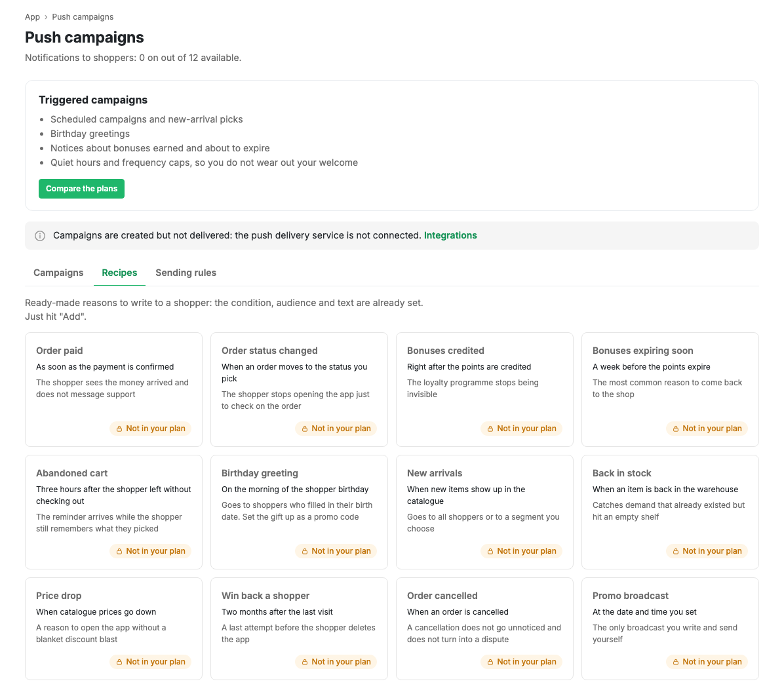The width and height of the screenshot is (784, 692).
Task: Click the "Order paid" card title
Action: pos(60,351)
